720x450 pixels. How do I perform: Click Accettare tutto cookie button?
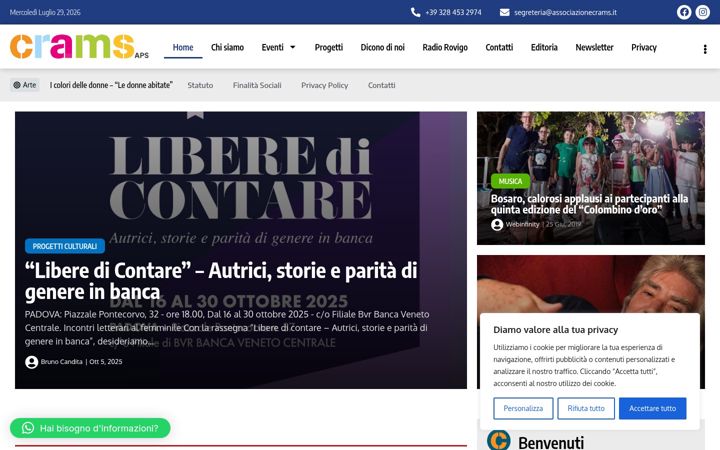652,408
